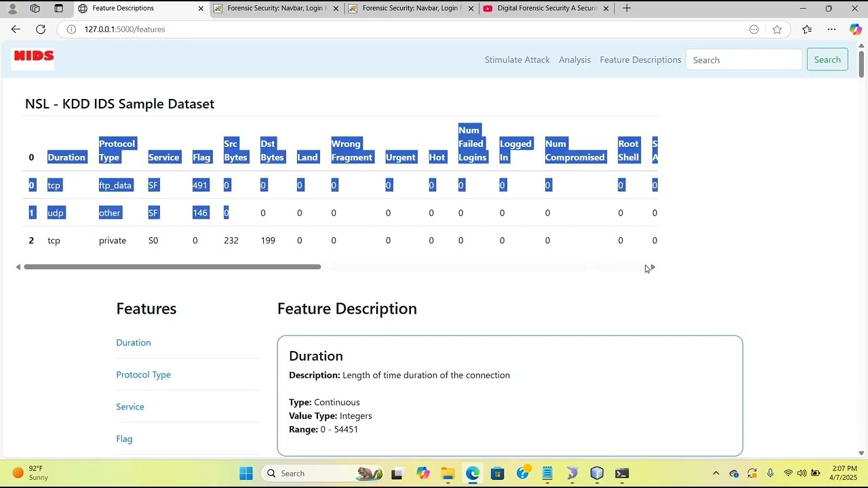
Task: Click the 491 value cell
Action: click(x=200, y=185)
